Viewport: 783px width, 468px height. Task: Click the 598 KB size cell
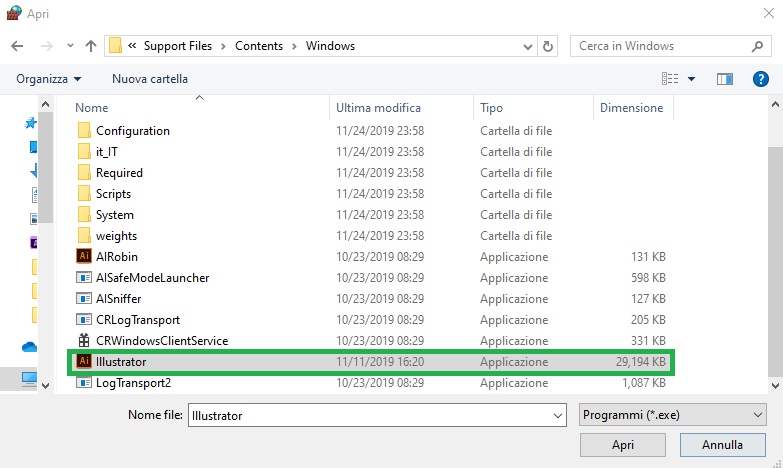click(x=648, y=278)
